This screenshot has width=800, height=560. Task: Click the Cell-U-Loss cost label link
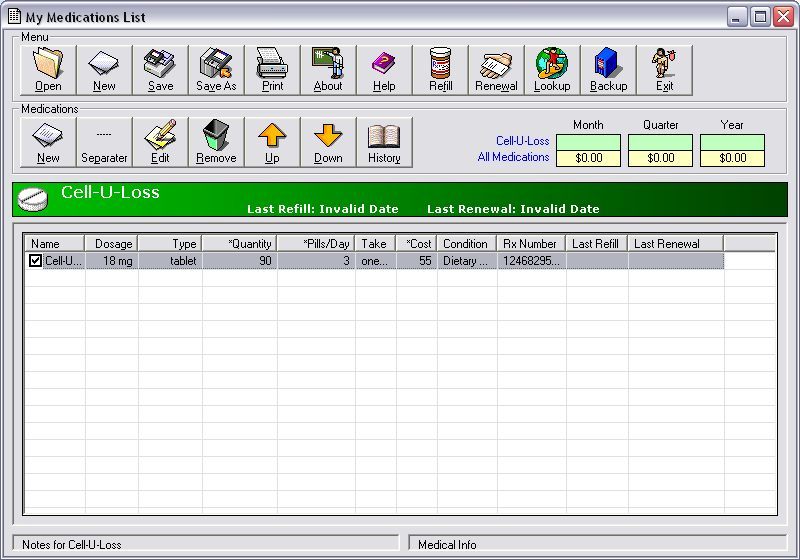pos(522,141)
